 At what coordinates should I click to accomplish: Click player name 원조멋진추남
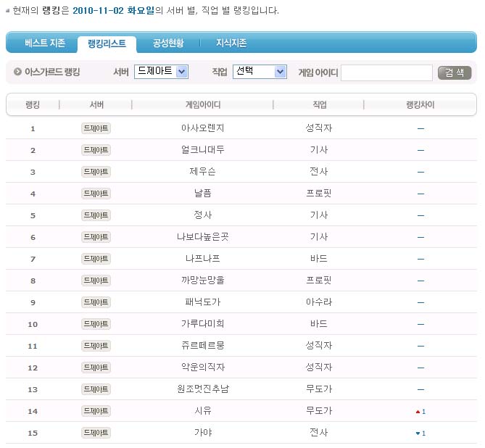202,389
